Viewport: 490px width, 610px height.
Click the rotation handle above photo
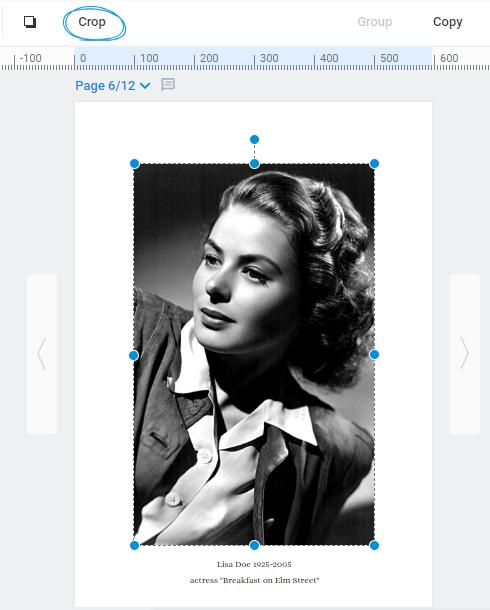(254, 139)
